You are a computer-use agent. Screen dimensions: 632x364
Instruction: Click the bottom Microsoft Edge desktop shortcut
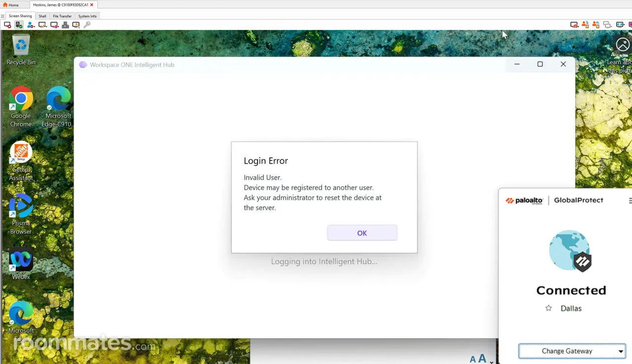21,321
